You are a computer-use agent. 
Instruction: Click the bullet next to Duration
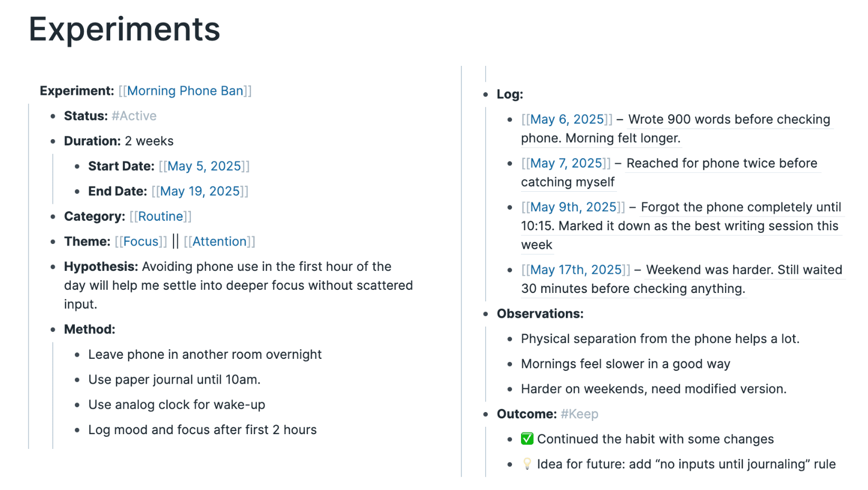(53, 141)
